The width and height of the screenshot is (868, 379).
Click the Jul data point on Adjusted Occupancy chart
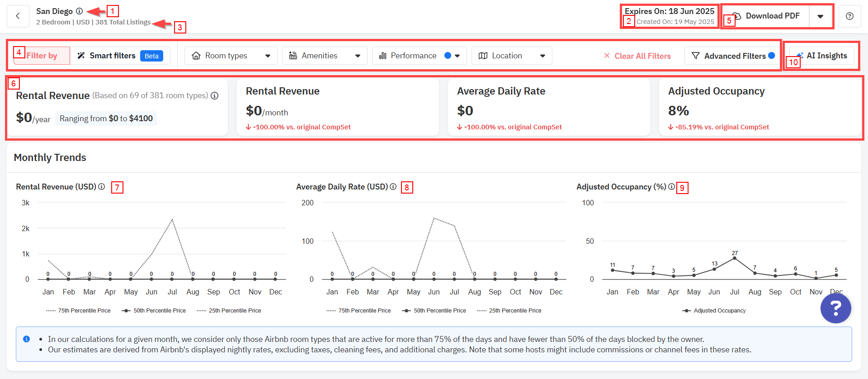coord(735,258)
